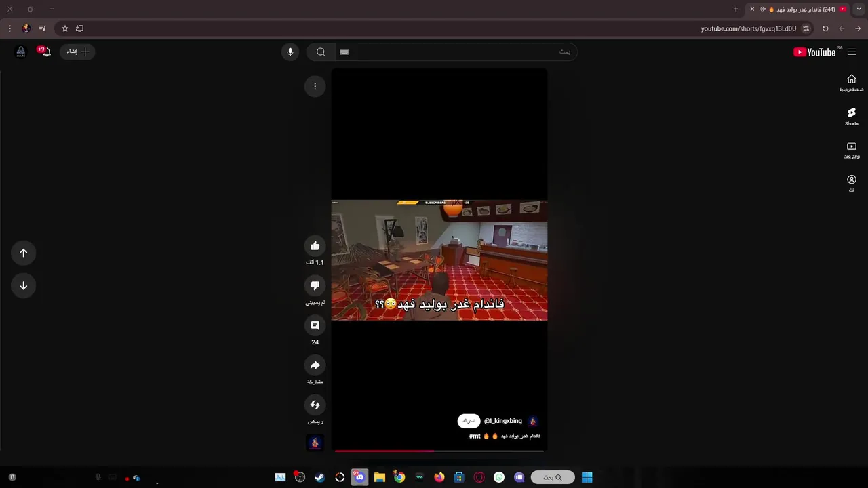Go to next short with down arrow

click(x=23, y=285)
